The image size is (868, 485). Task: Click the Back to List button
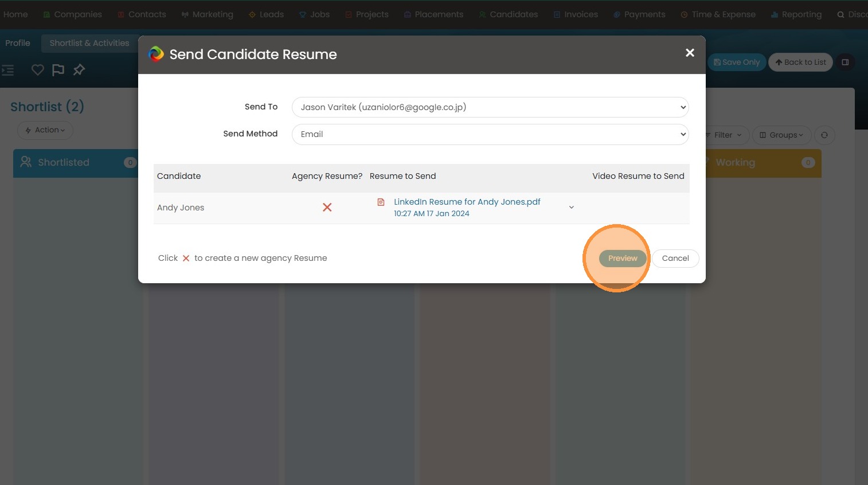click(800, 62)
